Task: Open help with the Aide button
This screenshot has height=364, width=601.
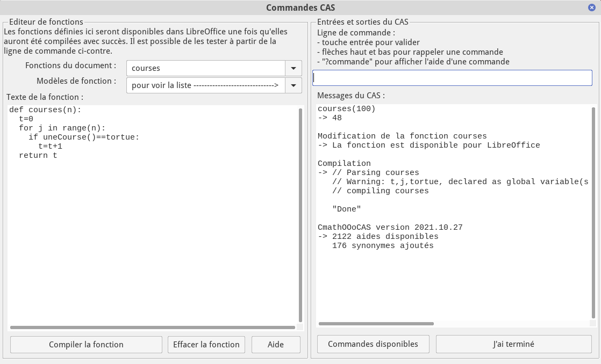Action: [x=276, y=345]
